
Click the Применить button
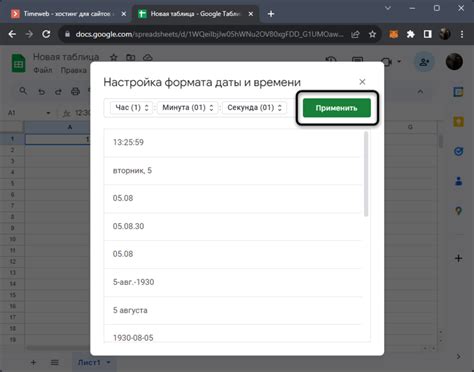[x=337, y=108]
